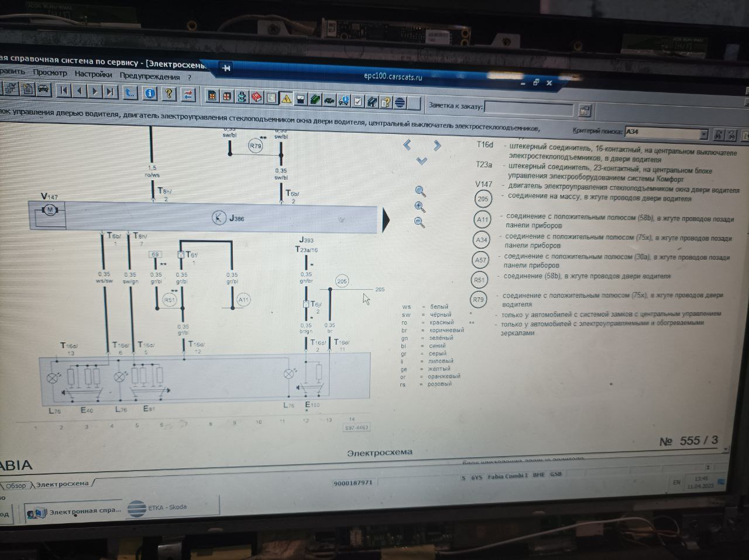Click the blue striped globe icon
This screenshot has width=749, height=560.
tap(400, 103)
